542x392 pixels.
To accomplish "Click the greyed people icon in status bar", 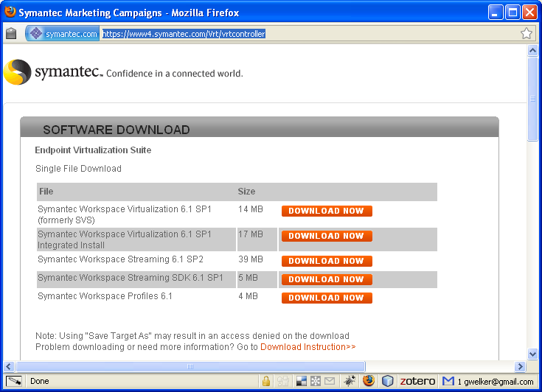I will (x=282, y=381).
